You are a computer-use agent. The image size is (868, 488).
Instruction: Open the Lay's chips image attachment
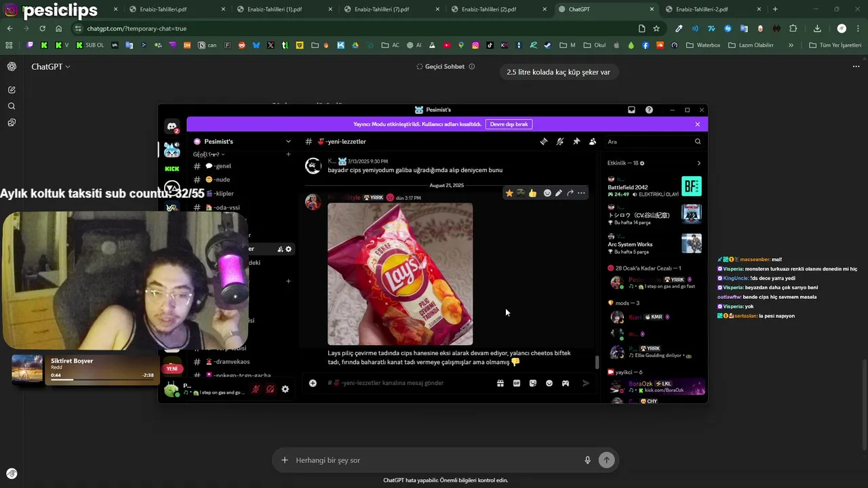coord(400,274)
